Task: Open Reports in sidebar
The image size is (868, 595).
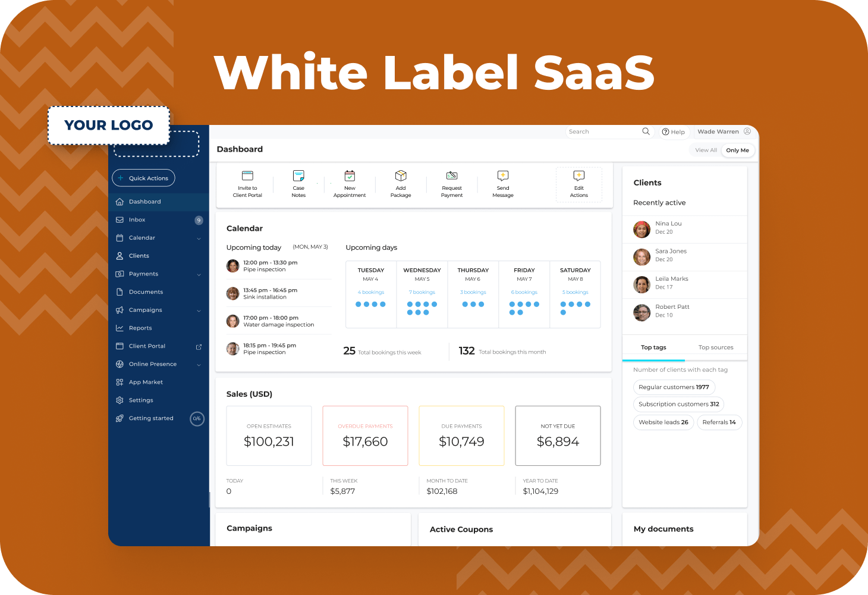Action: 159,328
